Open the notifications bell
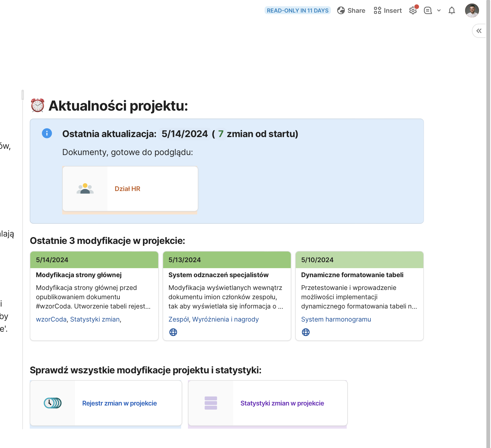The width and height of the screenshot is (491, 448). [452, 11]
